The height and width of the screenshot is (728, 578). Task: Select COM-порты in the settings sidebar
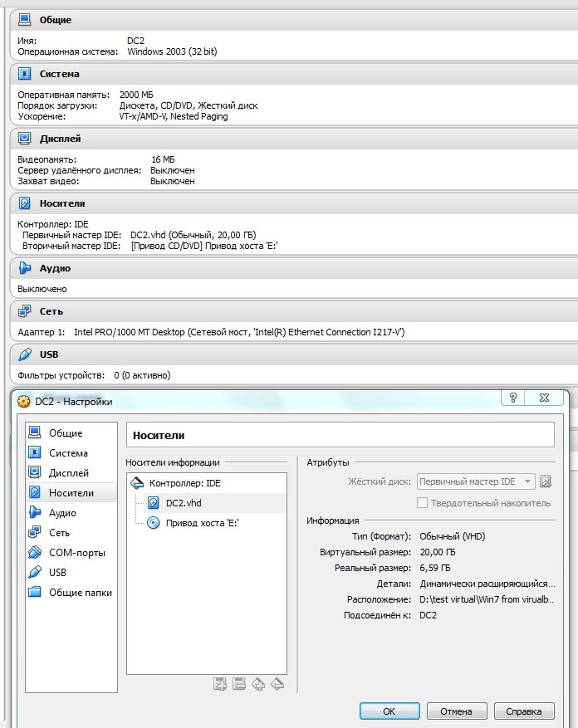(x=71, y=553)
